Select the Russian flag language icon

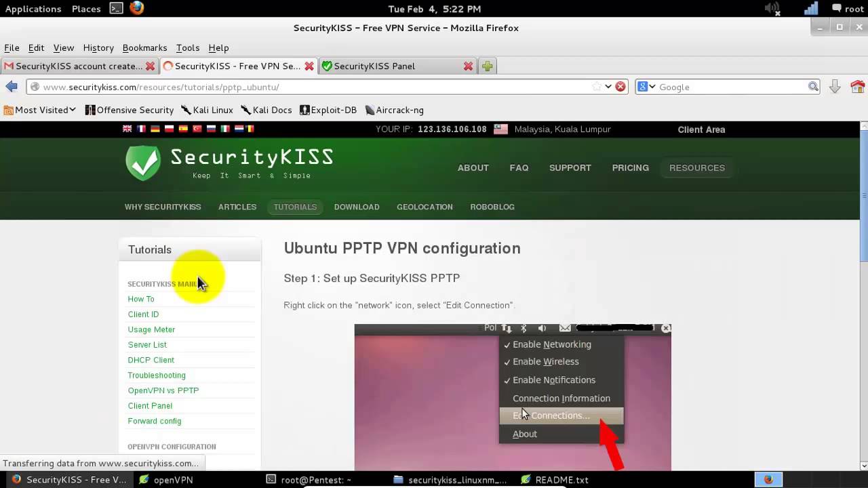pyautogui.click(x=211, y=129)
